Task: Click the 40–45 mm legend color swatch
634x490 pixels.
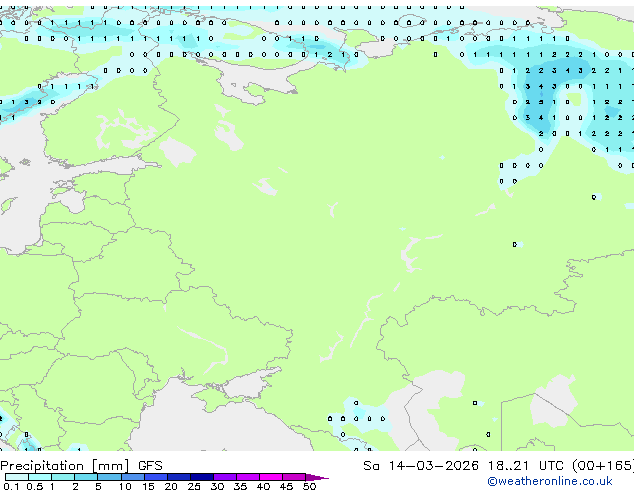Action: (x=271, y=477)
